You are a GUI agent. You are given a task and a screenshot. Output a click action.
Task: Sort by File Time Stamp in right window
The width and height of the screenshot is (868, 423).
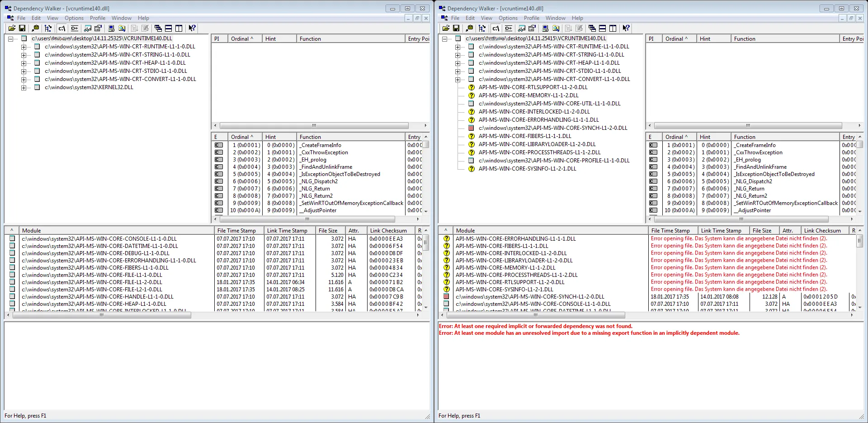coord(673,231)
